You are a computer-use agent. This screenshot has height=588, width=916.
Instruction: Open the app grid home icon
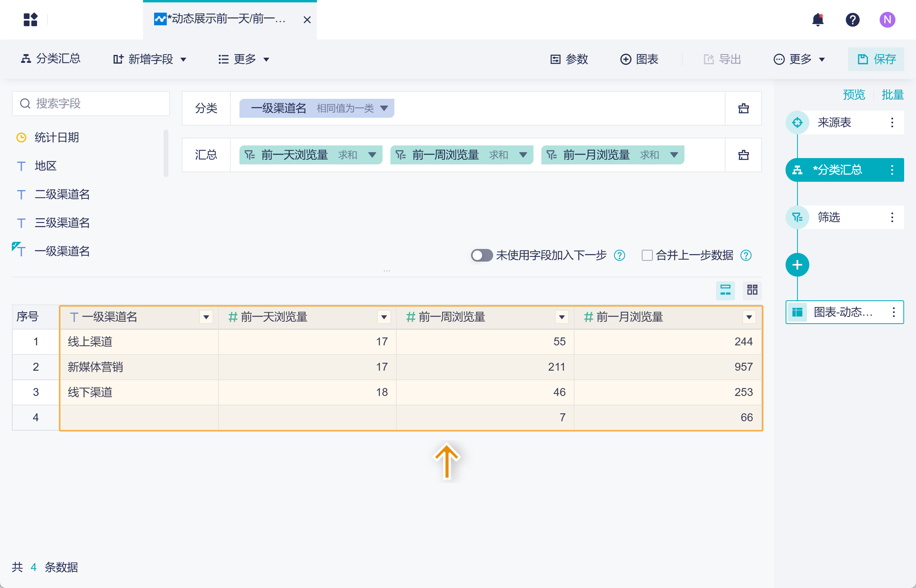(30, 19)
